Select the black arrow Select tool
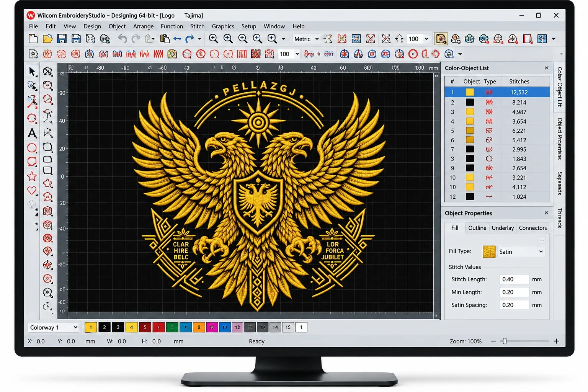 (x=33, y=72)
